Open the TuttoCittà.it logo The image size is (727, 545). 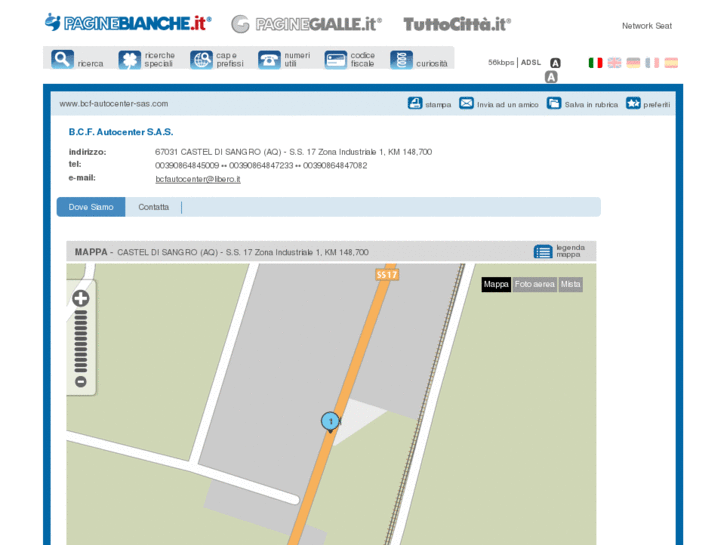(457, 24)
